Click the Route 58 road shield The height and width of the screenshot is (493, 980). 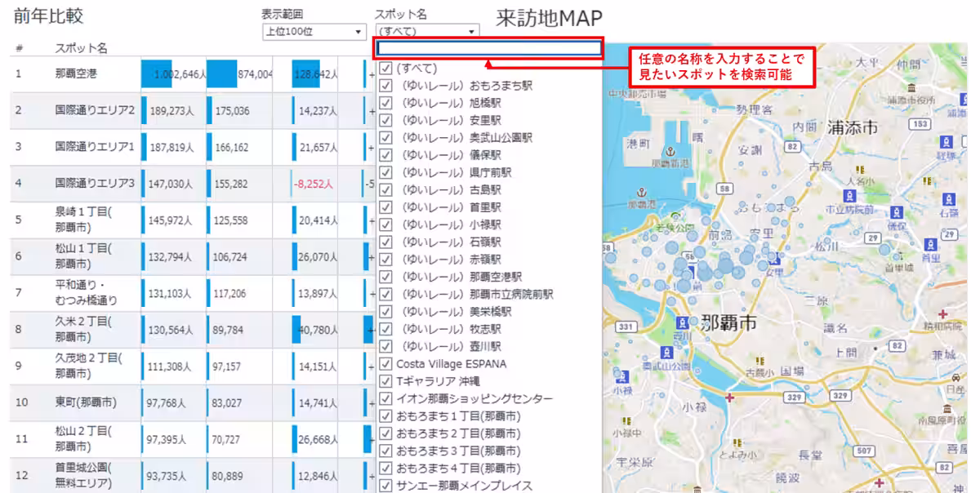(x=724, y=188)
